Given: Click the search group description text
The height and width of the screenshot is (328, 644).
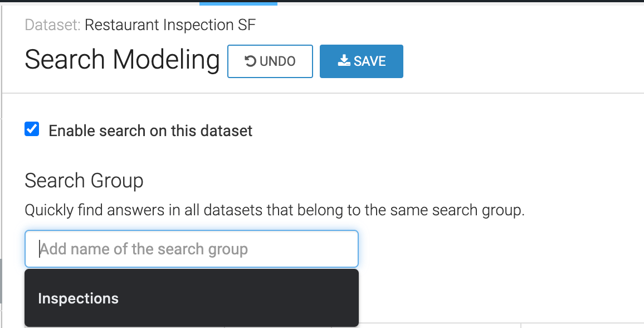Looking at the screenshot, I should tap(275, 211).
